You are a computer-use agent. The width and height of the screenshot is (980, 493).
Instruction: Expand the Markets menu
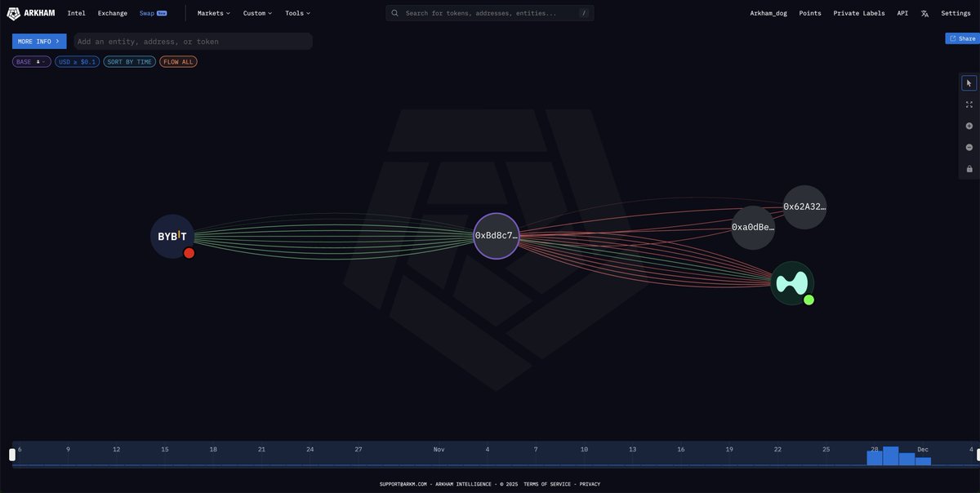[214, 13]
